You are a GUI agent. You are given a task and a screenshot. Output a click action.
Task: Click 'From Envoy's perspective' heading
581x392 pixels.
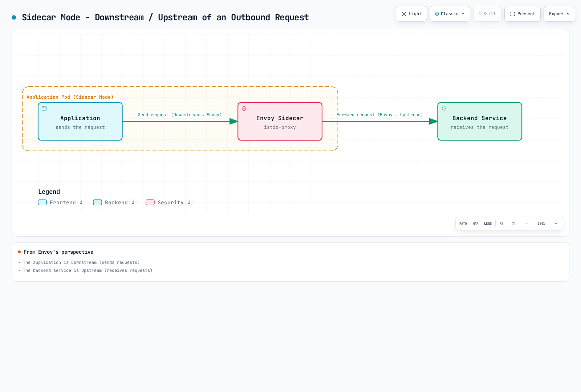pos(58,252)
